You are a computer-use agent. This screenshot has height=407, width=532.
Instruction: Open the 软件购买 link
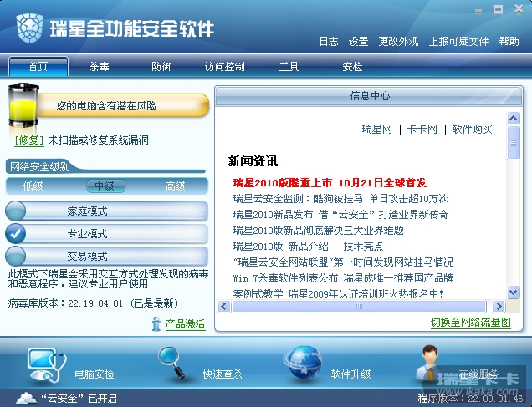[472, 129]
